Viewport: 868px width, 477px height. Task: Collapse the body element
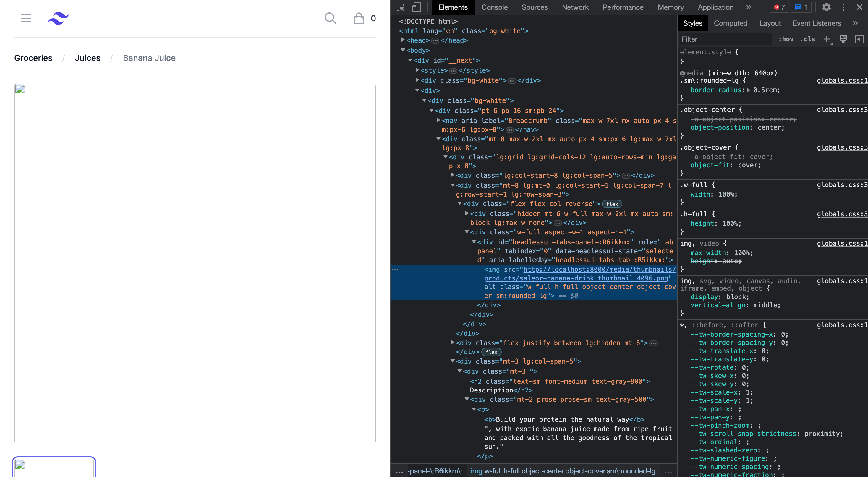[403, 50]
